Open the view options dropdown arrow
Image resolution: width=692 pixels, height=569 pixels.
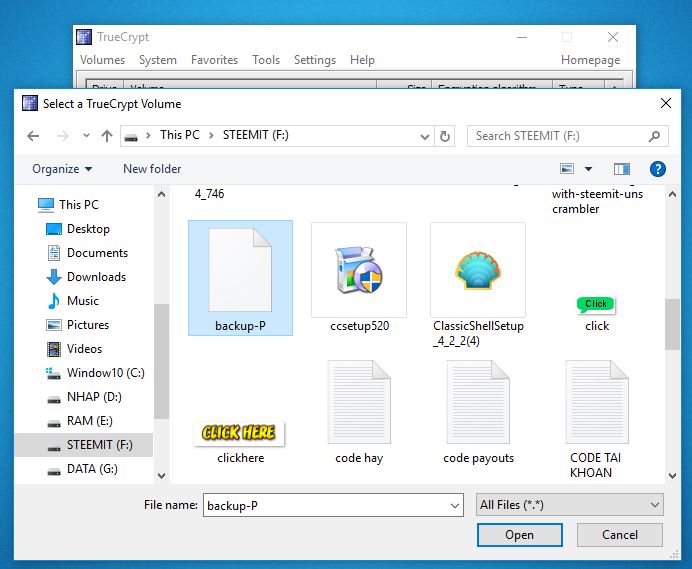pos(588,169)
